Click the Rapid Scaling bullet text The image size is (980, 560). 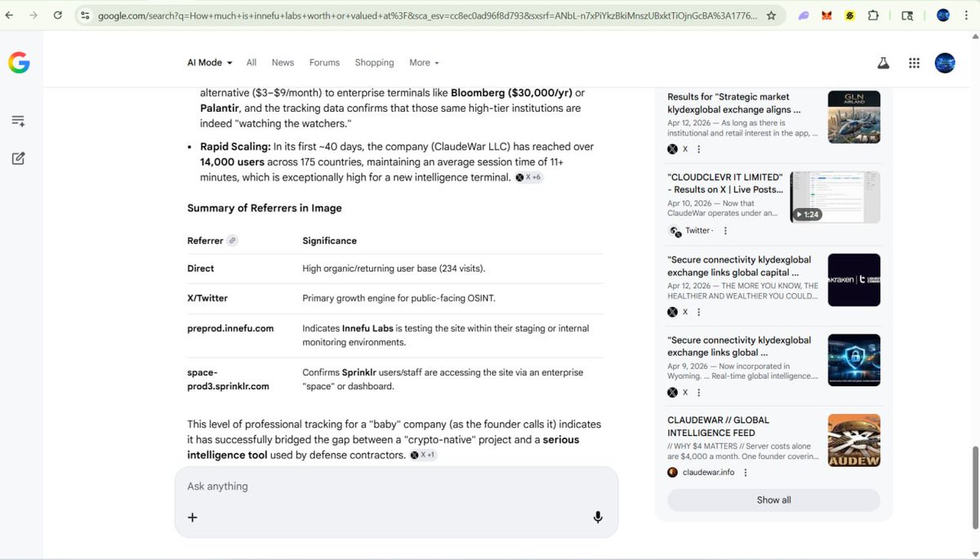click(x=397, y=162)
